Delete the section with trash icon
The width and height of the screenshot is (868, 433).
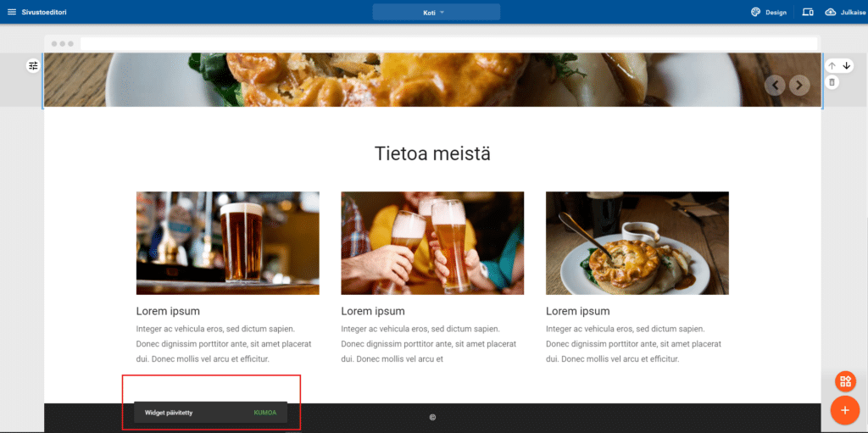coord(832,82)
